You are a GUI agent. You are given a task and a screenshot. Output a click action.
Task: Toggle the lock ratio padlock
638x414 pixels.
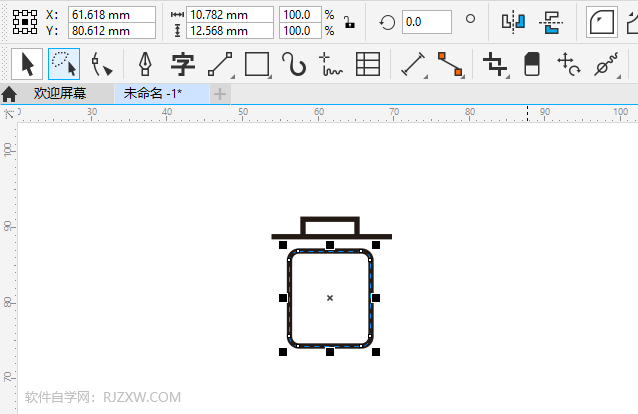coord(349,22)
